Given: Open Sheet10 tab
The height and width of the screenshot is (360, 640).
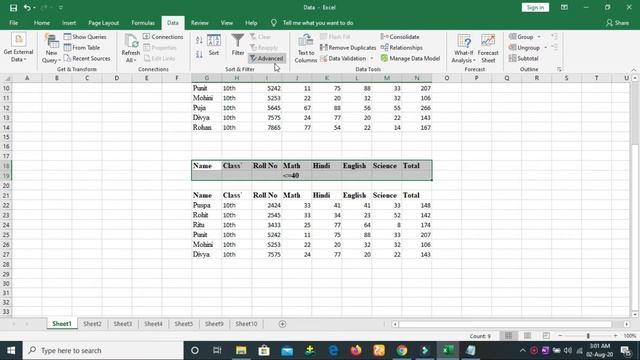Looking at the screenshot, I should (x=246, y=324).
